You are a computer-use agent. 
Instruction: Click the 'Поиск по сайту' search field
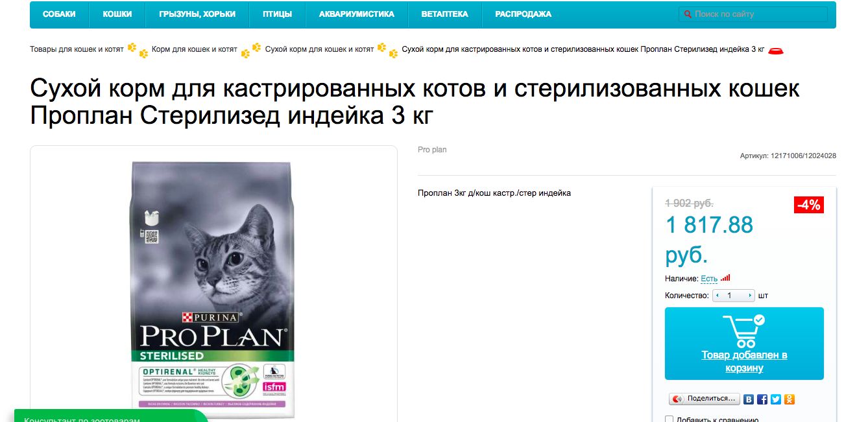click(753, 14)
